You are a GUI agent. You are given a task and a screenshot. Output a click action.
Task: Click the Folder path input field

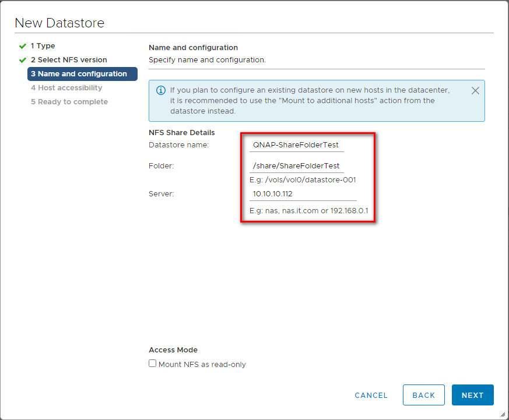(x=296, y=166)
